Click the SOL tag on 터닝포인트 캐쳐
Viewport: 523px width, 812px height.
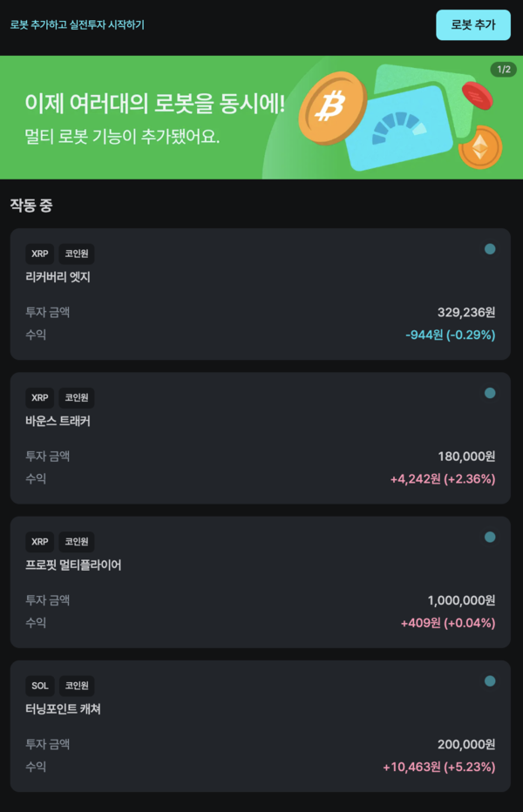(x=40, y=686)
